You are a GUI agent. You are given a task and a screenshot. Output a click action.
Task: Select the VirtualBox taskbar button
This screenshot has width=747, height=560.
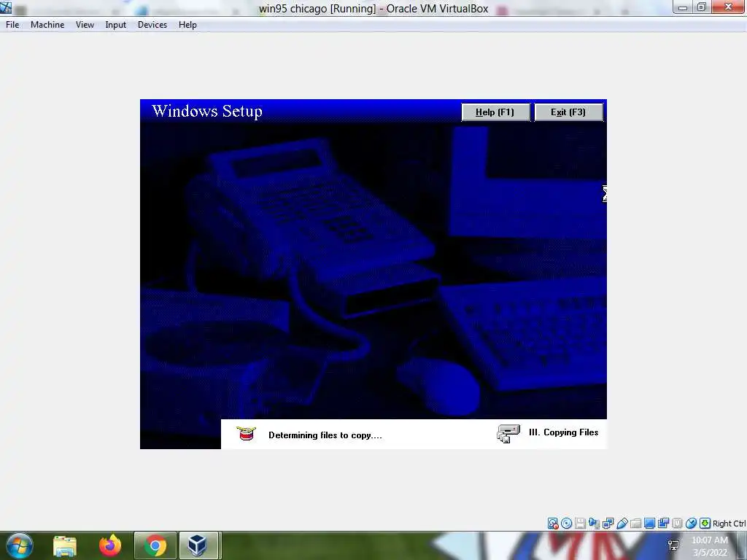(198, 545)
